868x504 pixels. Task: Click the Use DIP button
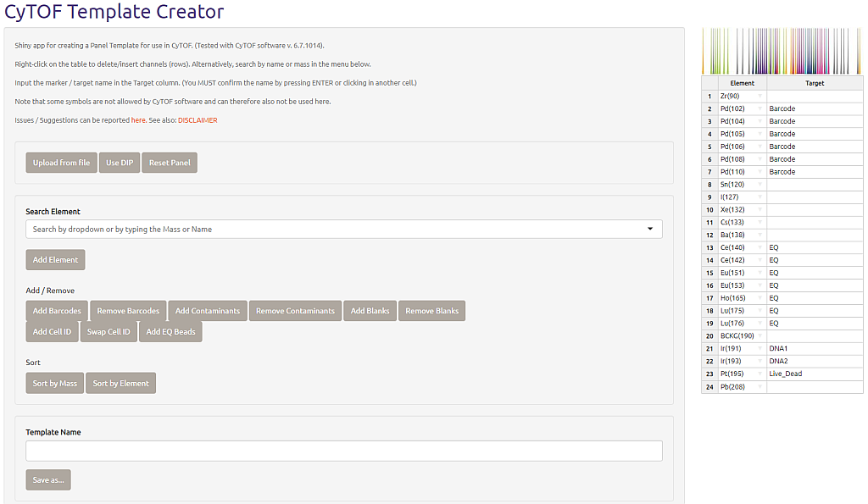point(120,163)
